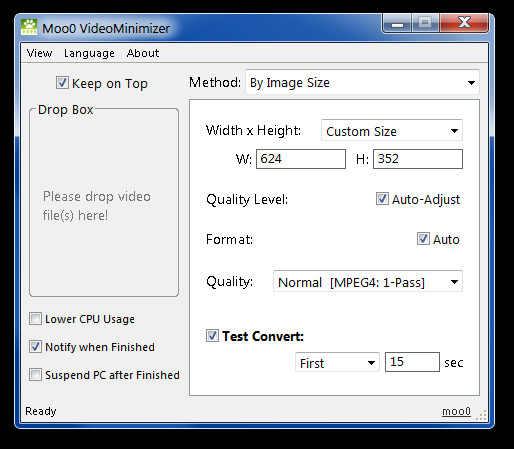Screen dimensions: 514x449
Task: Open the Quality dropdown Normal MPEG4
Action: pyautogui.click(x=368, y=282)
